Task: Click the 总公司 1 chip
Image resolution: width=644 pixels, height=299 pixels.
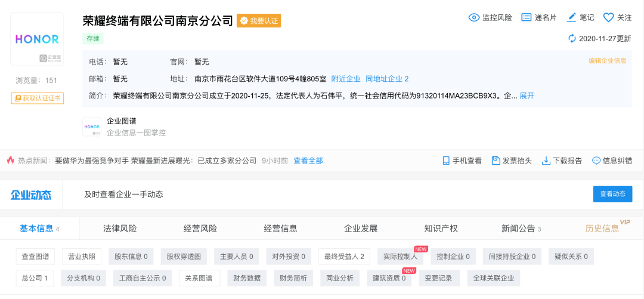Action: tap(35, 278)
